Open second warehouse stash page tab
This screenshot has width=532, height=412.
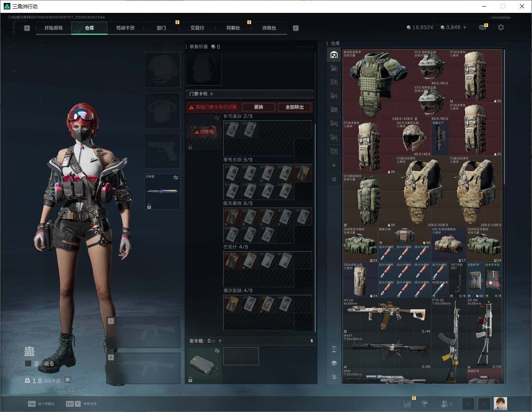334,69
